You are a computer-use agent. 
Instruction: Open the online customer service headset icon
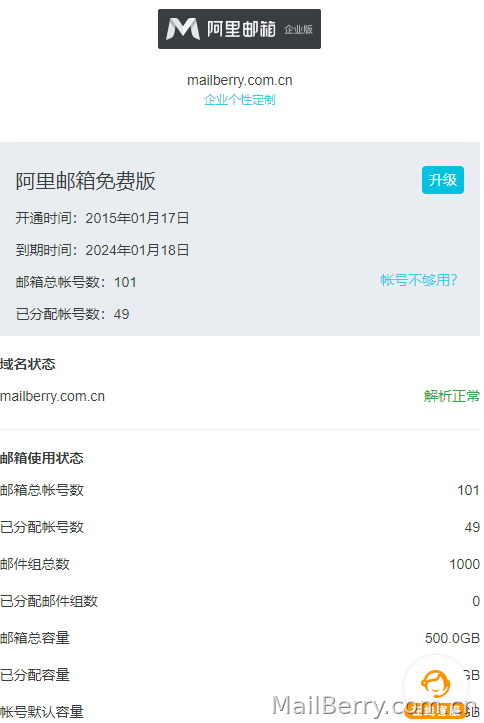point(436,683)
